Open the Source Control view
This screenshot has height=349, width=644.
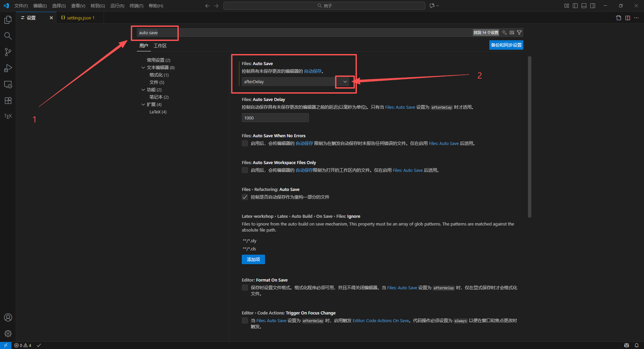pos(8,52)
